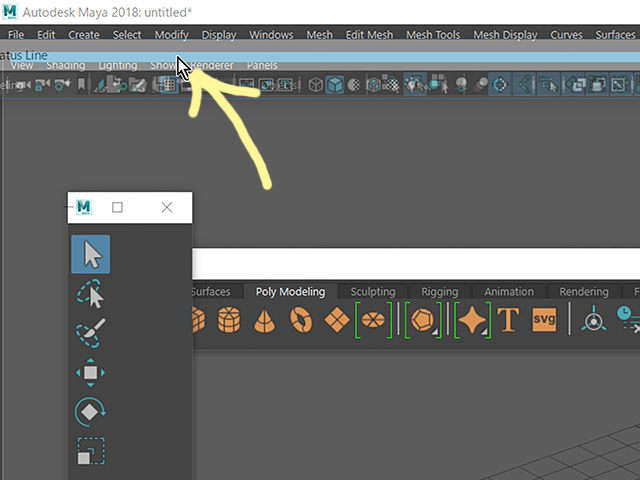
Task: Switch to the Rendering shelf tab
Action: [x=584, y=292]
